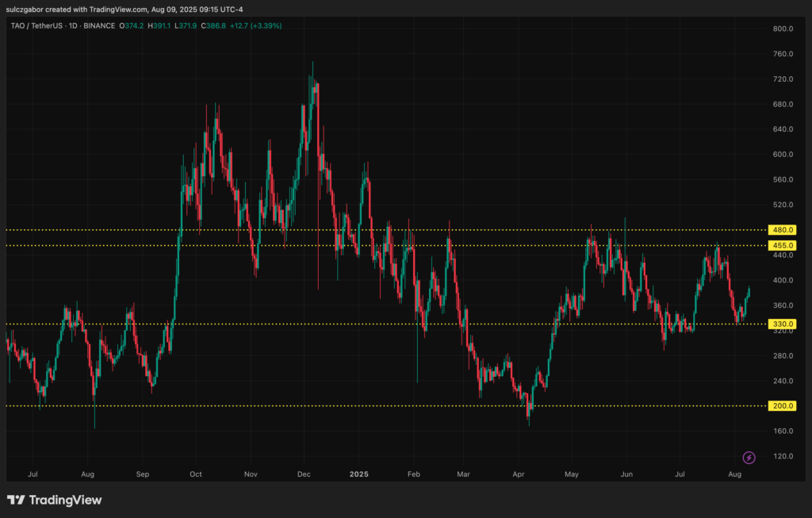Click the 600.0 level on price scale
The height and width of the screenshot is (518, 812).
[783, 155]
